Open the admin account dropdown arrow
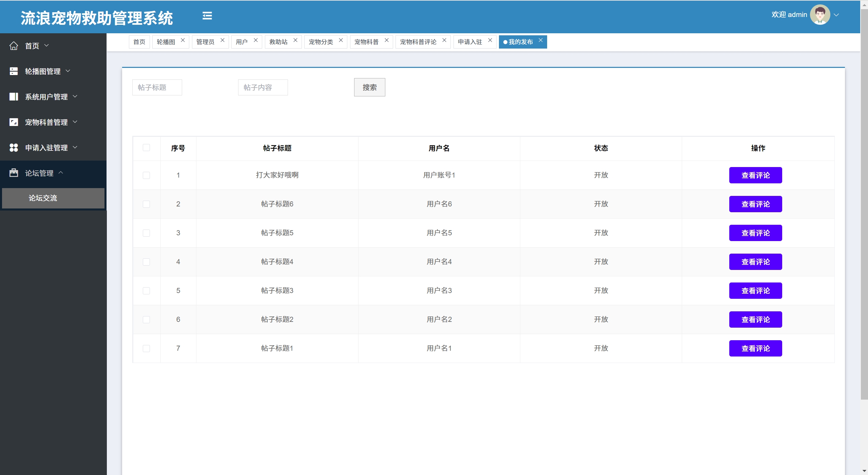 836,15
